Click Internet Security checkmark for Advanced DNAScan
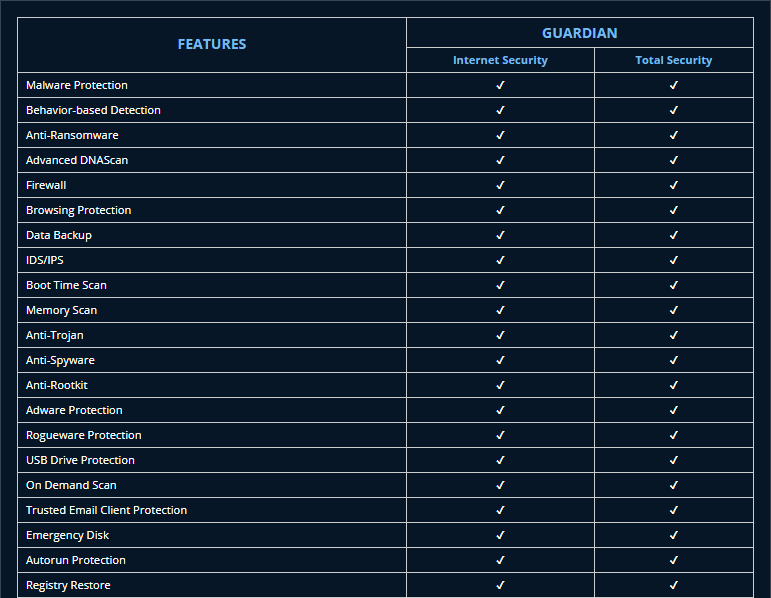The height and width of the screenshot is (598, 771). (x=500, y=160)
